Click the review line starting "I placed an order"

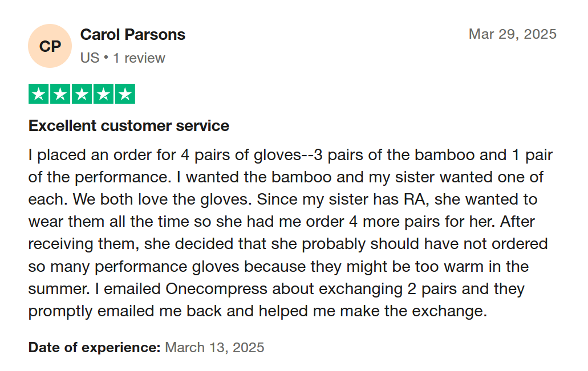290,155
